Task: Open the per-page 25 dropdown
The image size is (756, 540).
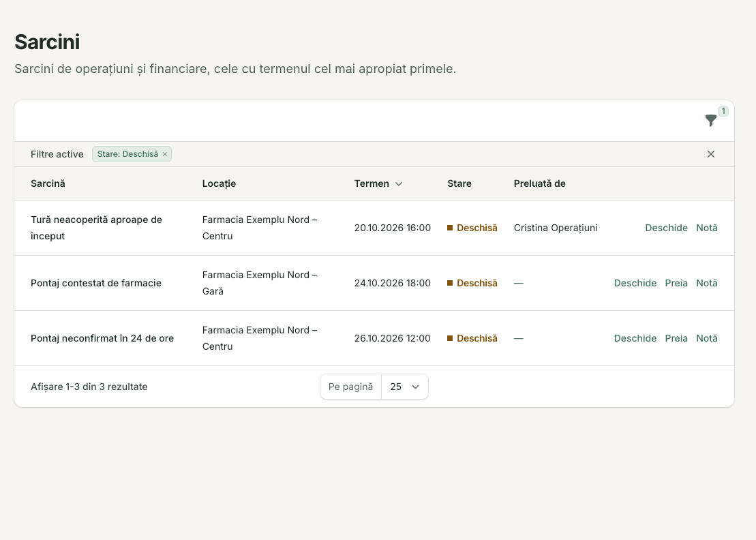Action: point(404,387)
